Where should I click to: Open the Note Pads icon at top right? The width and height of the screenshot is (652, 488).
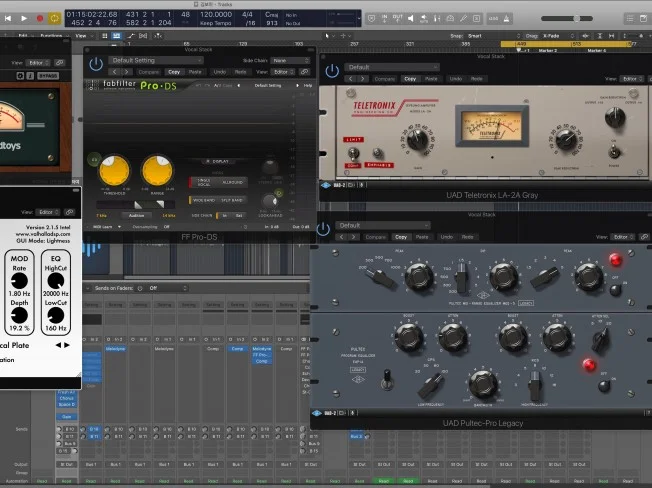tap(643, 18)
